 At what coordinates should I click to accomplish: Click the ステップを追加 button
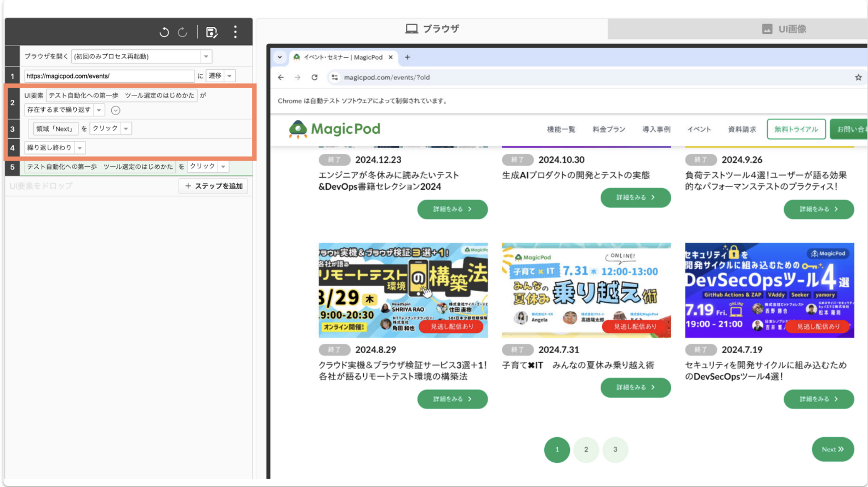pyautogui.click(x=213, y=186)
